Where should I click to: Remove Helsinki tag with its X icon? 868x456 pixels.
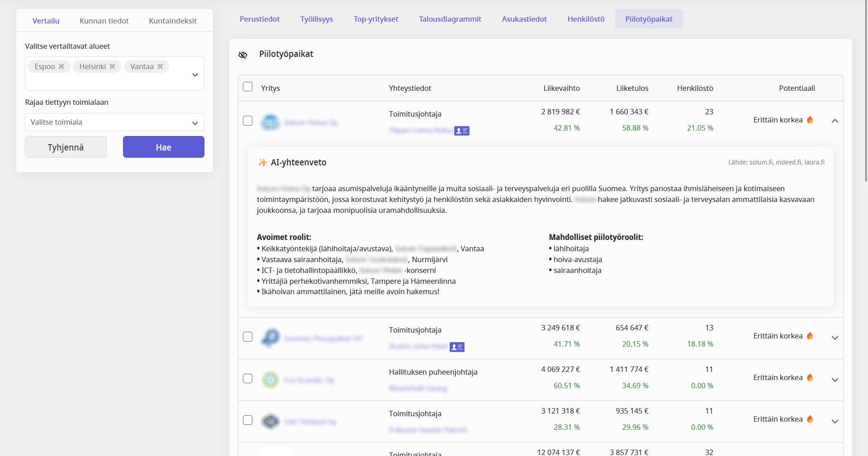(x=113, y=66)
